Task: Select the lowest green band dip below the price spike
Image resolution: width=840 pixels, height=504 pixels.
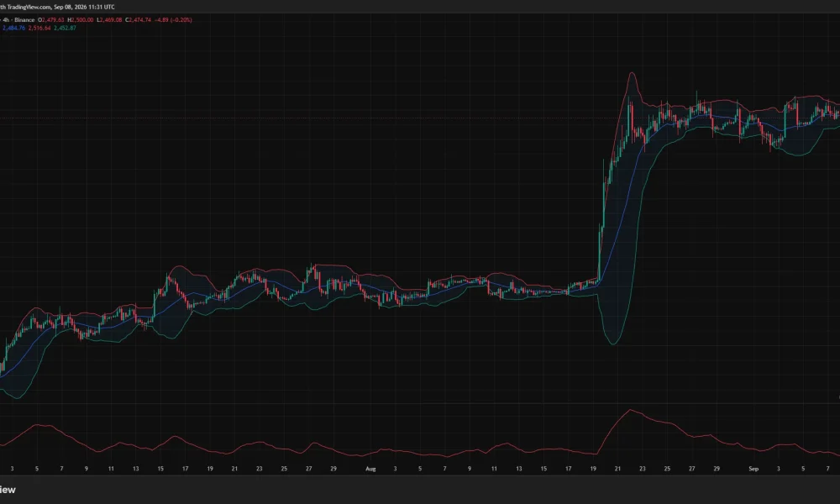Action: [613, 344]
